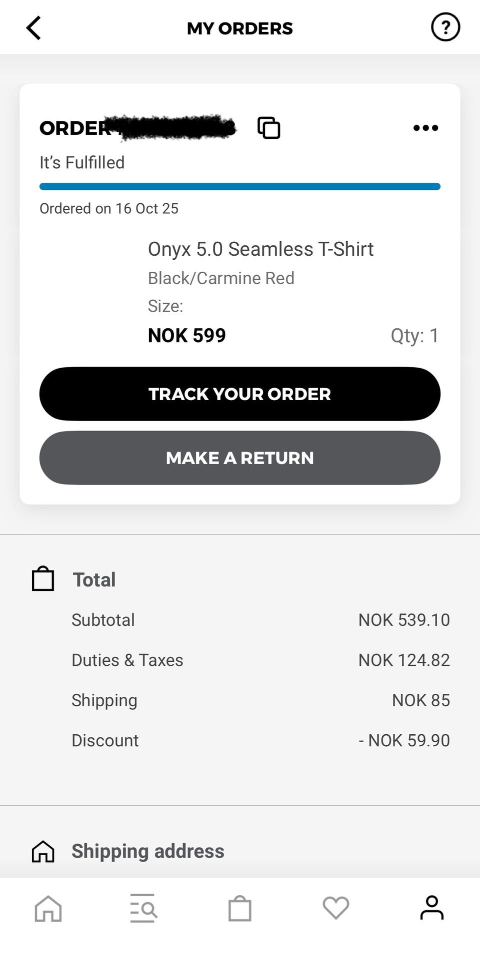Open order options three-dot menu
This screenshot has width=480, height=980.
pos(425,128)
